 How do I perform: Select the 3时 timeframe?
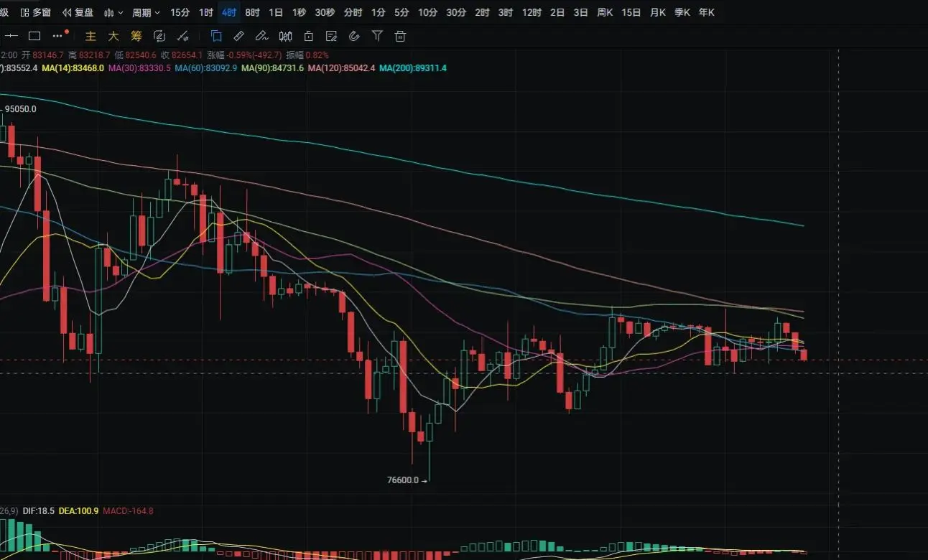pyautogui.click(x=506, y=13)
